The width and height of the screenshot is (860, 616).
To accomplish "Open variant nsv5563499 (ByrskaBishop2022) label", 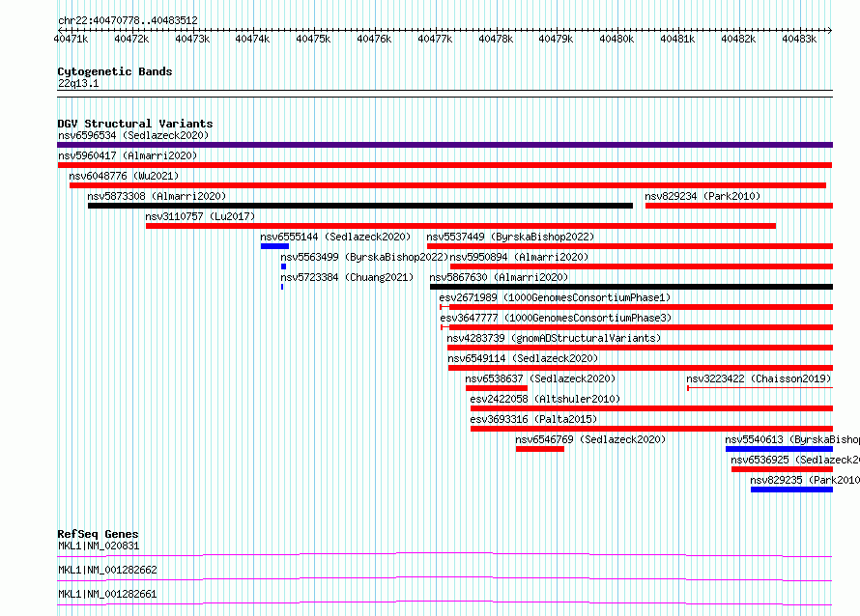I will coord(364,257).
